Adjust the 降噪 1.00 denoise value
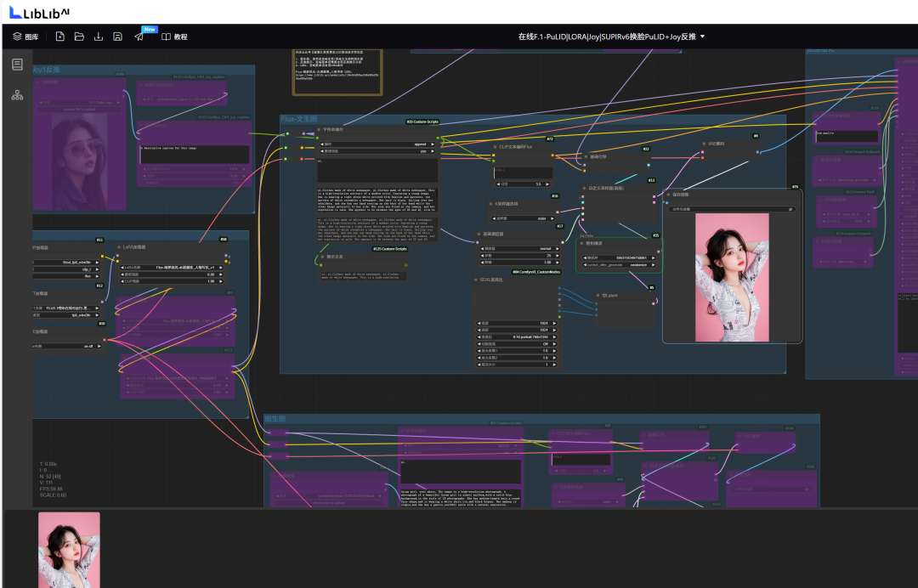This screenshot has height=588, width=918. [518, 262]
